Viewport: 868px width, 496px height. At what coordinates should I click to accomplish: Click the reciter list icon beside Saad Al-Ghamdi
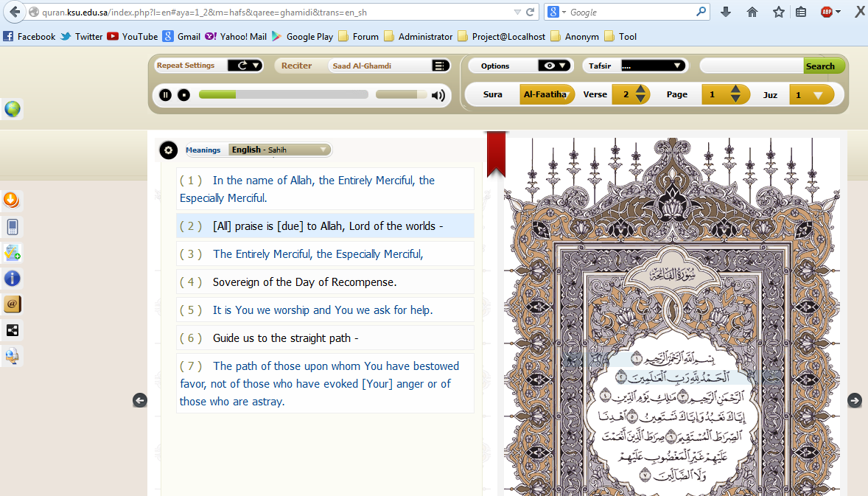tap(440, 65)
